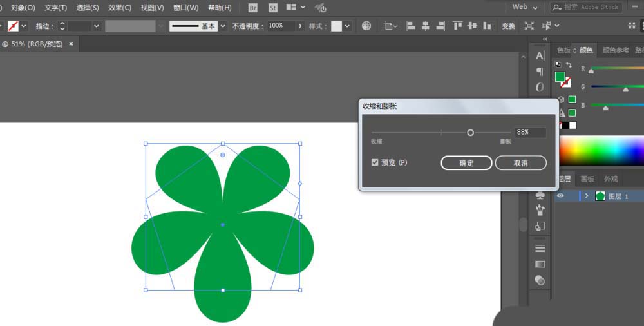
Task: Open the shape properties dropdown in control bar
Action: click(391, 26)
